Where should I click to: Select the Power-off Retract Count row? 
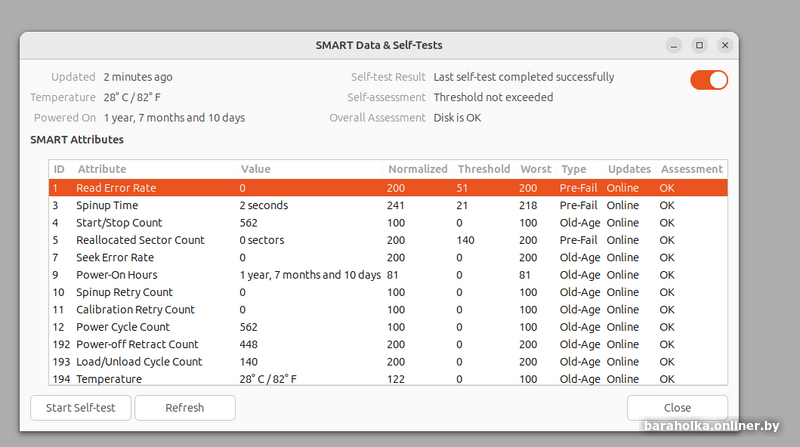pos(137,345)
